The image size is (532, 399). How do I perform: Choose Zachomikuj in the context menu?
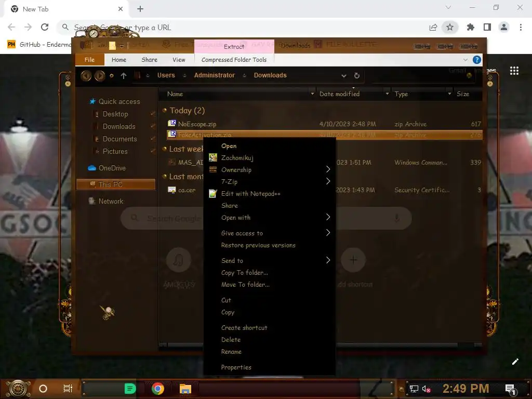(270, 158)
